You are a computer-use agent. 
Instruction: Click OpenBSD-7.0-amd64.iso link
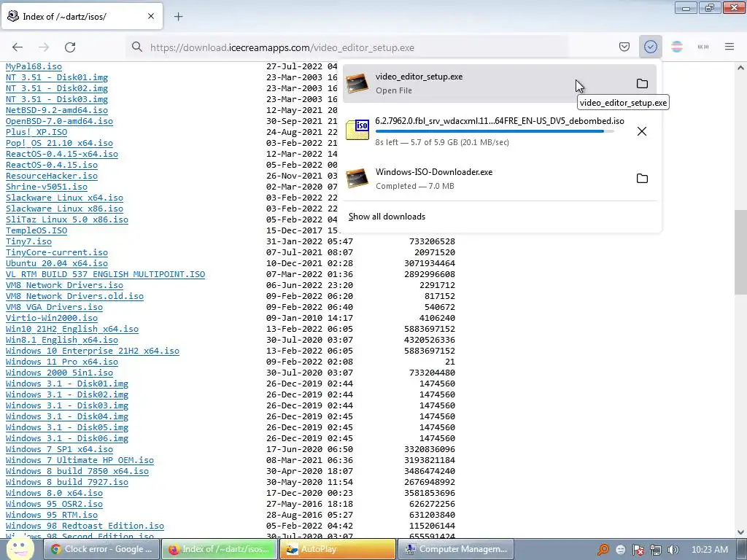click(x=59, y=122)
